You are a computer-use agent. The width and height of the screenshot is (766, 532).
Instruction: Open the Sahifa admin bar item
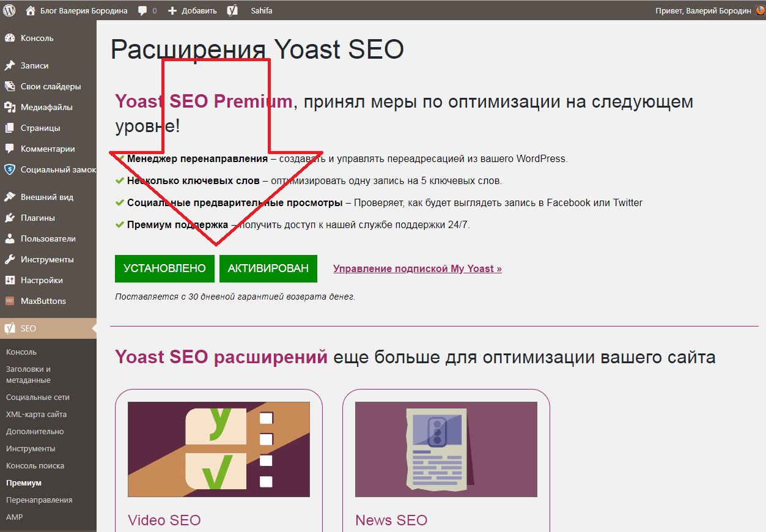pos(262,11)
